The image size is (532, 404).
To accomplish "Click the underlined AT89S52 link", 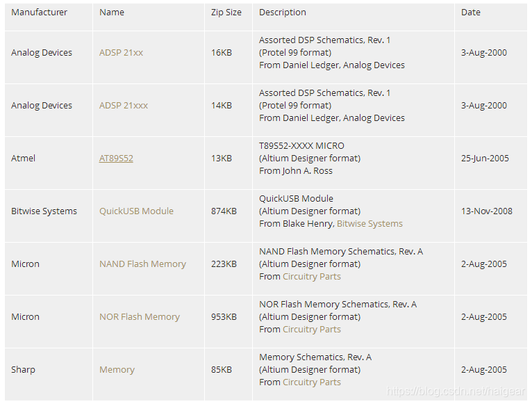I will click(116, 159).
